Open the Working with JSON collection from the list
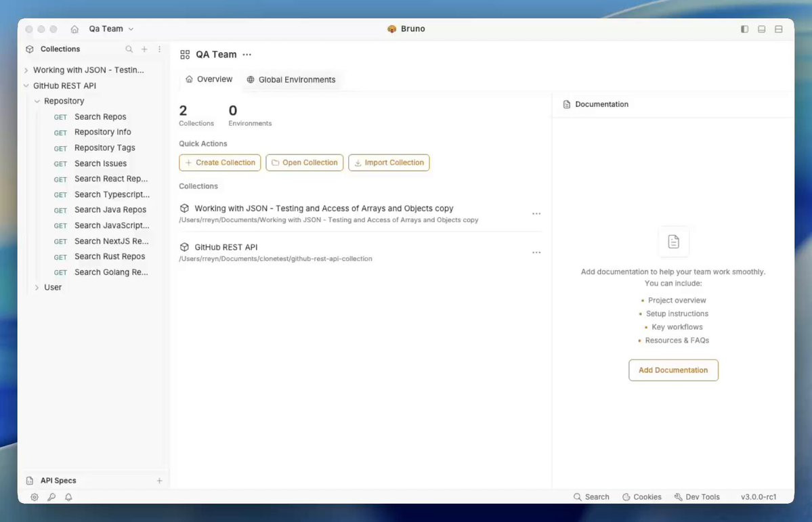 tap(324, 208)
